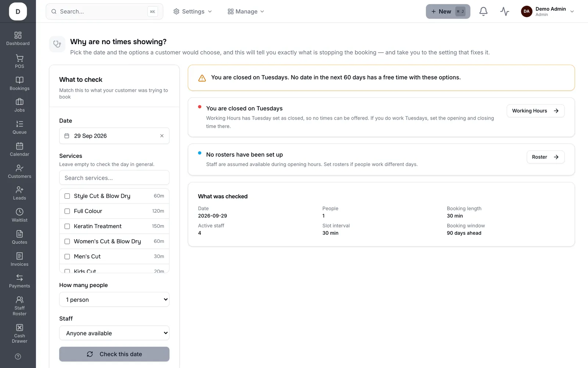The height and width of the screenshot is (368, 588).
Task: Go to Roster settings
Action: (545, 157)
